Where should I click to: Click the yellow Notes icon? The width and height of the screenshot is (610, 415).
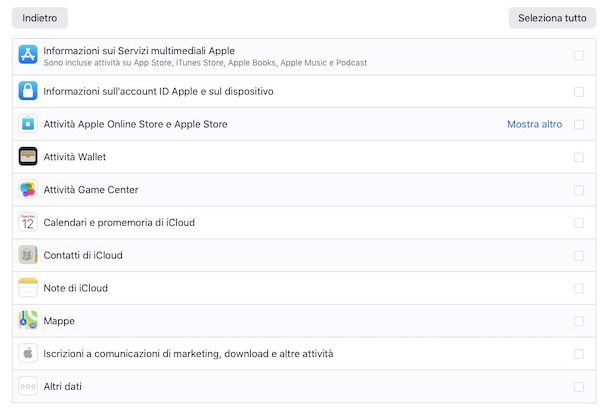tap(28, 288)
